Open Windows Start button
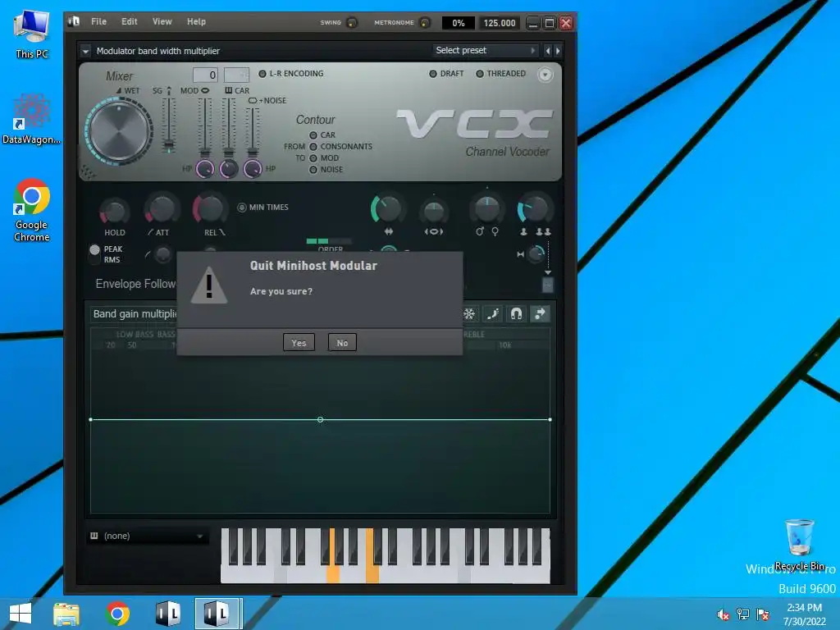This screenshot has width=840, height=630. pos(21,614)
